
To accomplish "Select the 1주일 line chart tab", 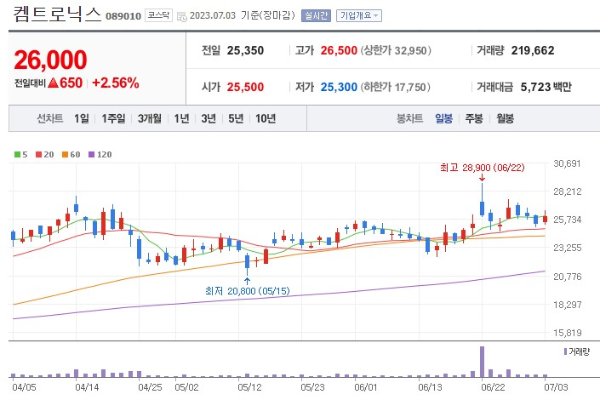I will (x=114, y=119).
